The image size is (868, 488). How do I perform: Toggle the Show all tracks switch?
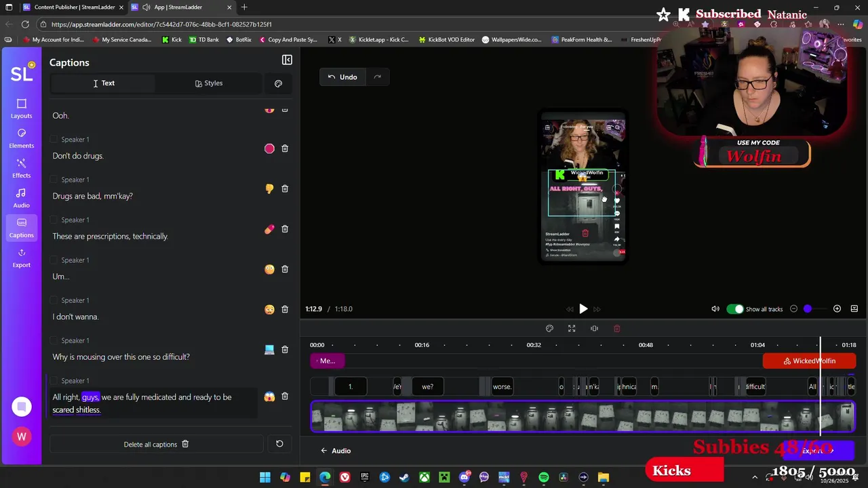tap(735, 309)
